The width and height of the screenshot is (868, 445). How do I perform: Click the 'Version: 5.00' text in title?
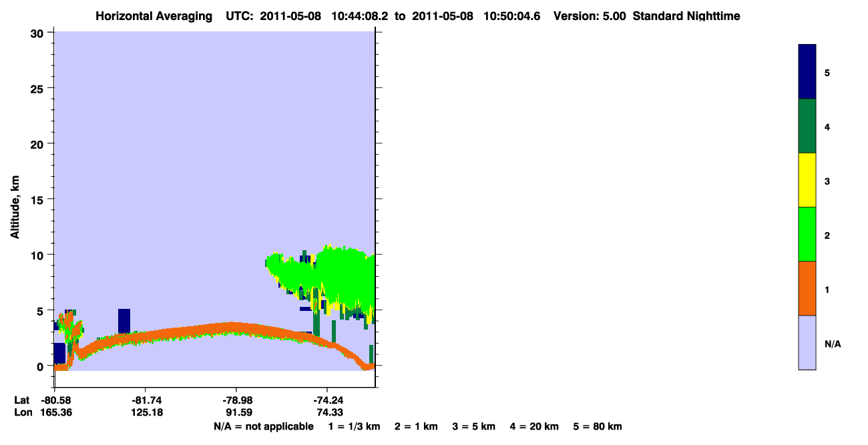590,16
